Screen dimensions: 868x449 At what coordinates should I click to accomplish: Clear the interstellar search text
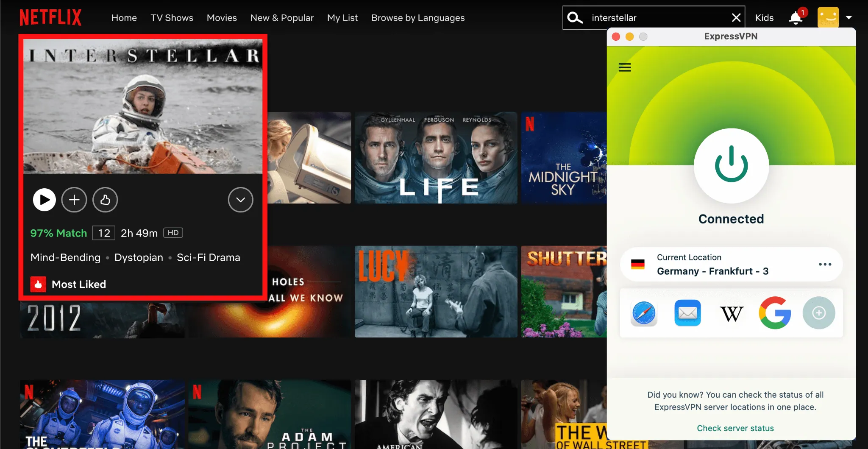tap(736, 18)
